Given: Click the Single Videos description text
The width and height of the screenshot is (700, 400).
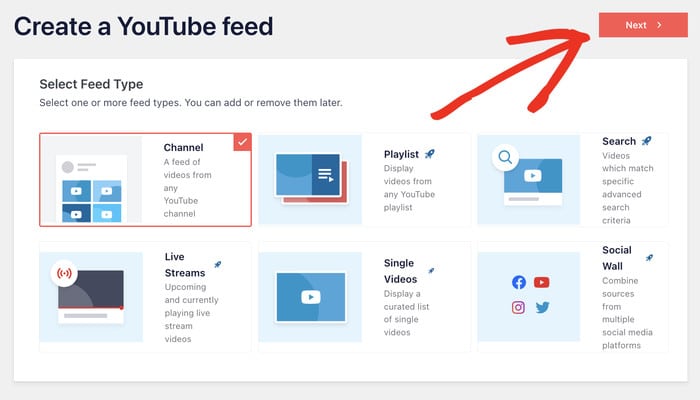Looking at the screenshot, I should point(406,313).
